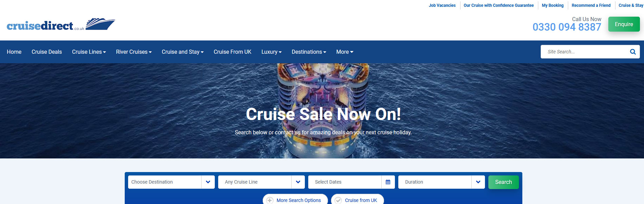Click the green Enquire button
Viewport: 644px width, 204px height.
(x=624, y=24)
